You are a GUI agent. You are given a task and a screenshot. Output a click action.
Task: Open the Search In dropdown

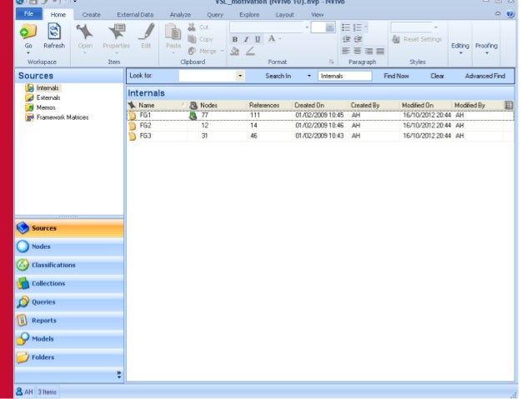point(309,76)
